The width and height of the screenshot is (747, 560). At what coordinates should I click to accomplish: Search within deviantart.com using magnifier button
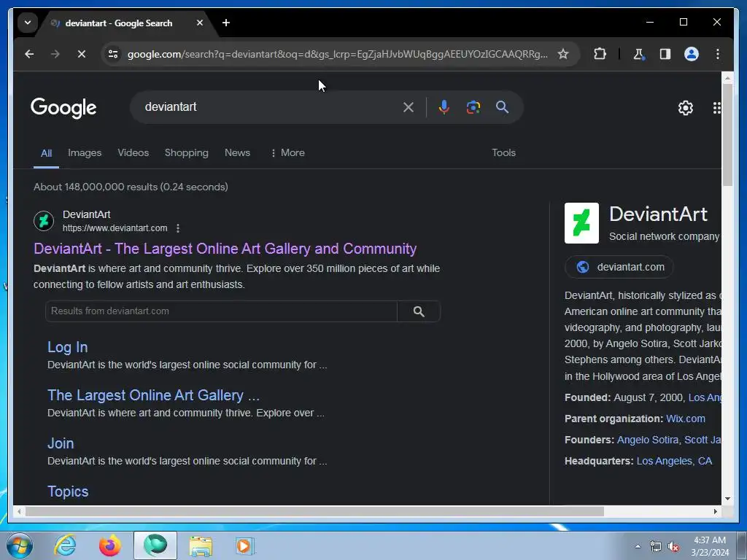point(419,311)
